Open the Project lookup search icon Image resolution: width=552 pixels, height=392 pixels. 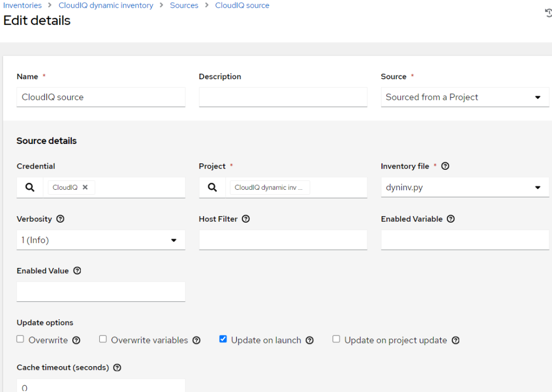(213, 188)
